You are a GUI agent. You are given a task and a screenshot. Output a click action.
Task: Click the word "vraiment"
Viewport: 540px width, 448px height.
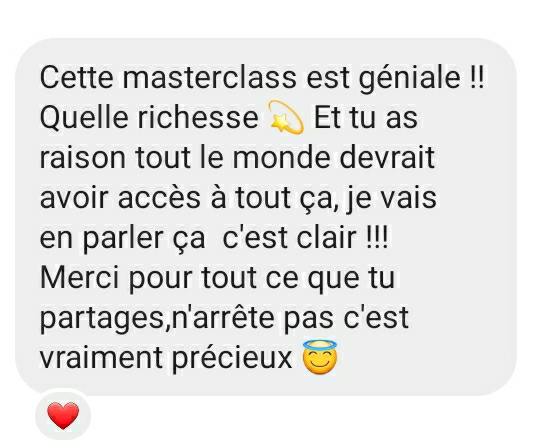coord(102,358)
